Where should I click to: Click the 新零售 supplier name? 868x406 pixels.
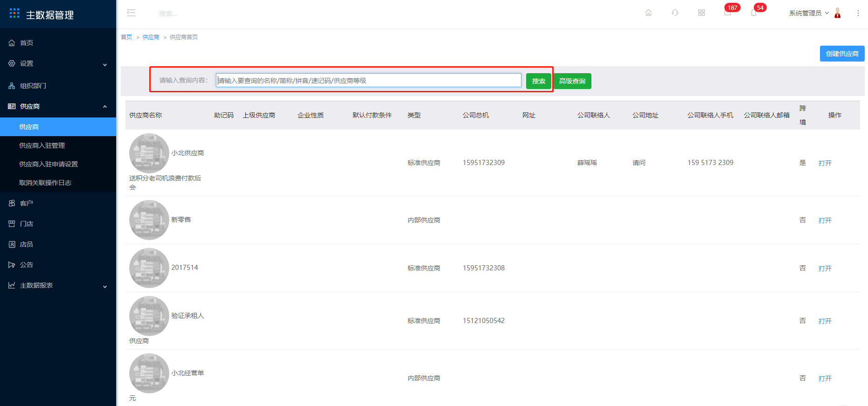click(x=181, y=220)
